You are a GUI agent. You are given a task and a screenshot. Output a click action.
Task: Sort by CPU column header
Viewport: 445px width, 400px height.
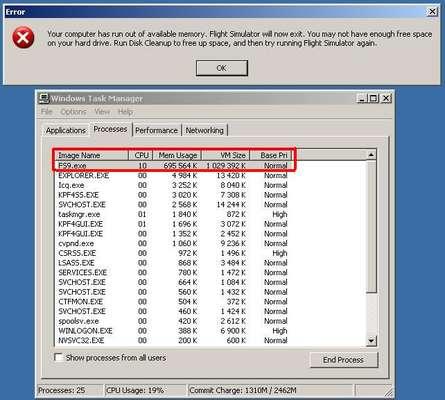click(x=141, y=155)
